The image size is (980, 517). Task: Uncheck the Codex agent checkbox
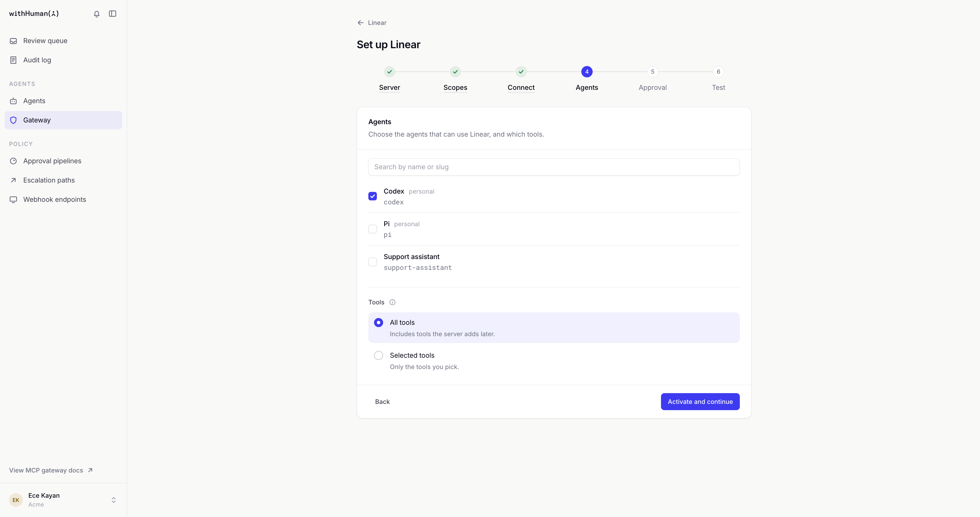372,196
